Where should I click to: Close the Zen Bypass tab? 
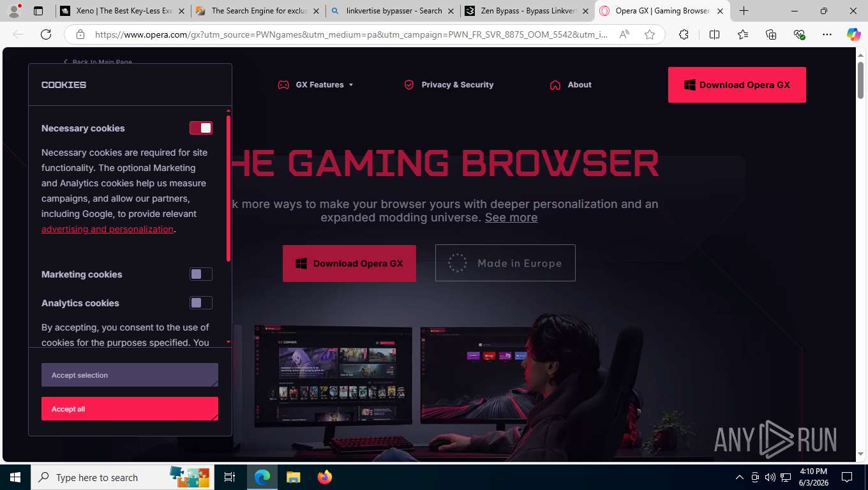click(x=586, y=11)
